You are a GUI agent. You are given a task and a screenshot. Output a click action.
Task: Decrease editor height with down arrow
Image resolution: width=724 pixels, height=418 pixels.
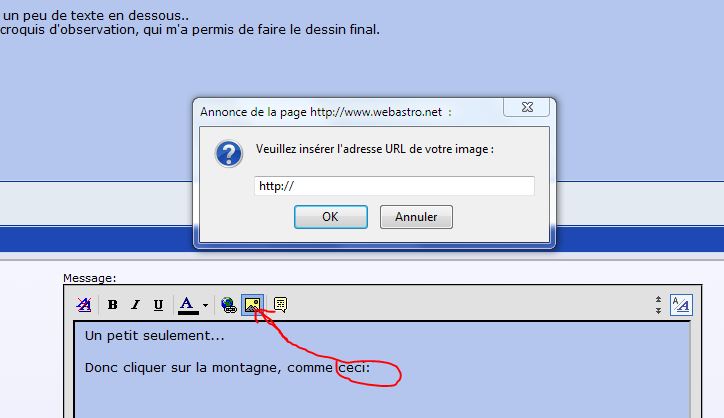pyautogui.click(x=658, y=310)
